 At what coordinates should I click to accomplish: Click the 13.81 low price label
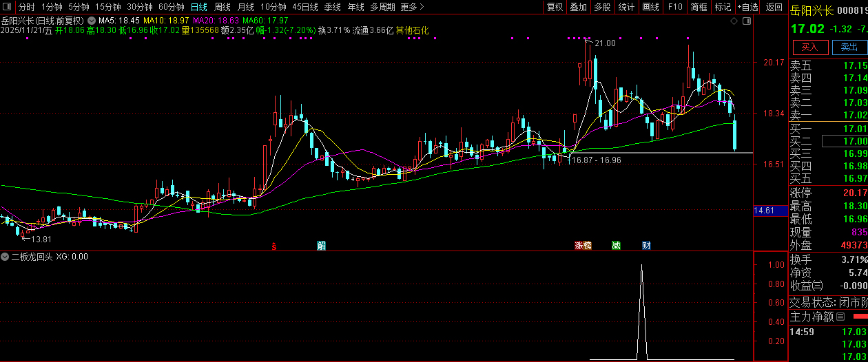[x=42, y=239]
